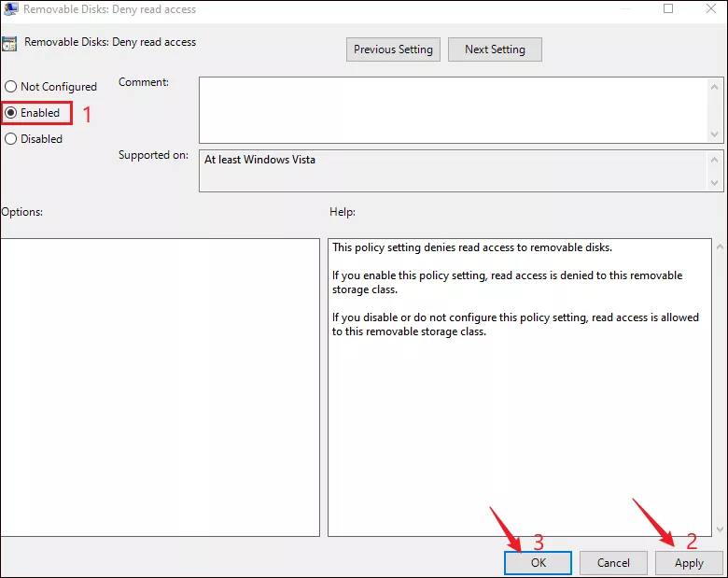This screenshot has width=728, height=578.
Task: Click Supported on scroll up arrow
Action: click(714, 160)
